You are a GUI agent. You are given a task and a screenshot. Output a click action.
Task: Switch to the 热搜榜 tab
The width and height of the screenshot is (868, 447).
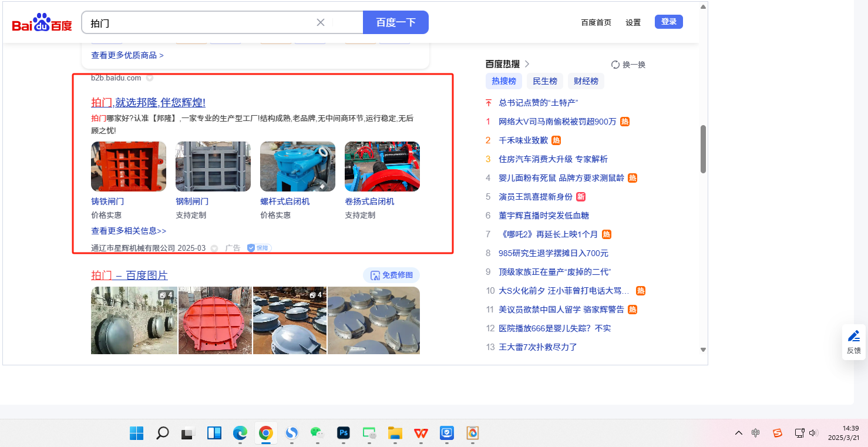click(x=504, y=81)
